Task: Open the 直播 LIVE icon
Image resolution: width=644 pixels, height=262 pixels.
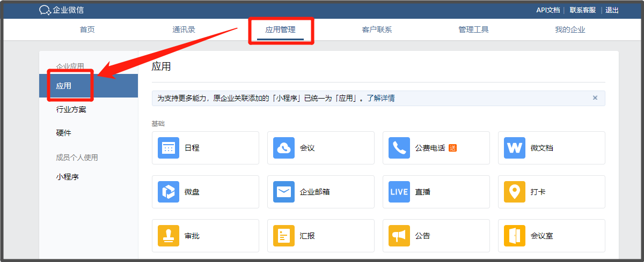Action: pyautogui.click(x=399, y=192)
